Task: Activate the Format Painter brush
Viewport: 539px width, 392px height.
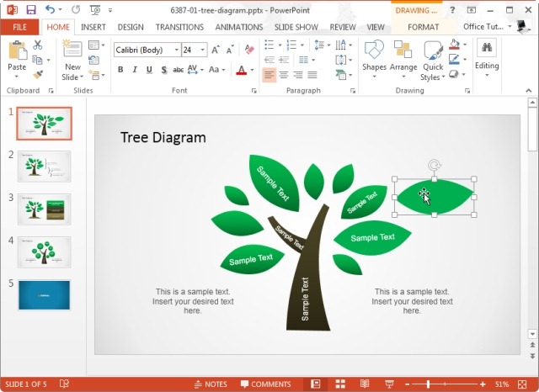Action: [38, 75]
